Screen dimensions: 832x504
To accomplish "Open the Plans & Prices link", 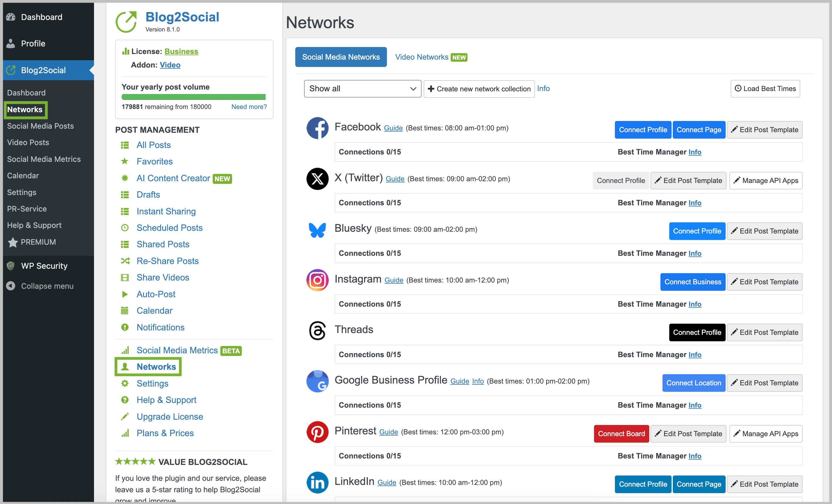I will pyautogui.click(x=165, y=433).
